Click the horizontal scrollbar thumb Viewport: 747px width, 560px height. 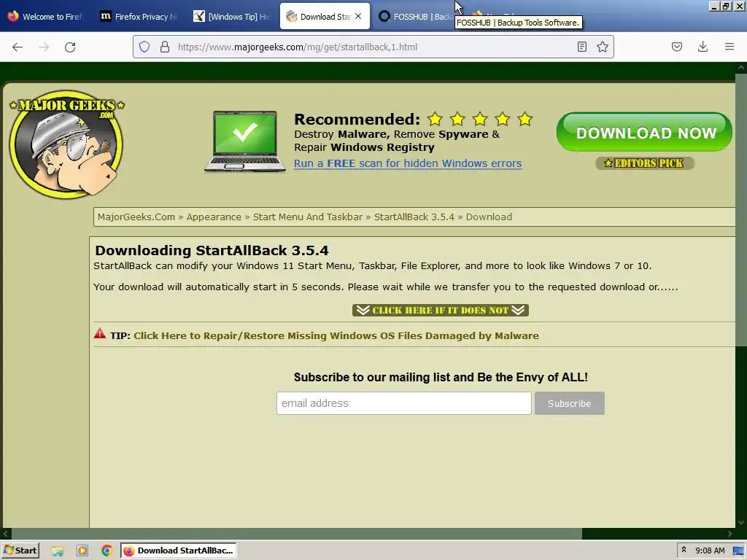[296, 534]
